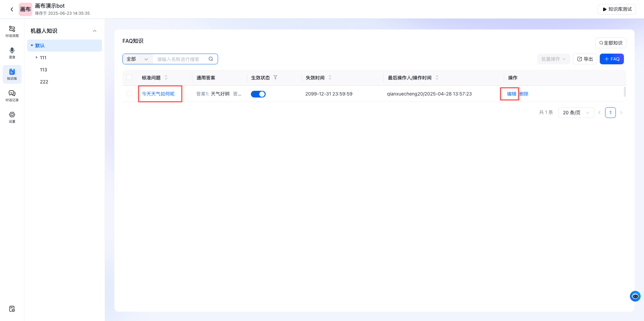Click the back arrow icon

tap(12, 9)
